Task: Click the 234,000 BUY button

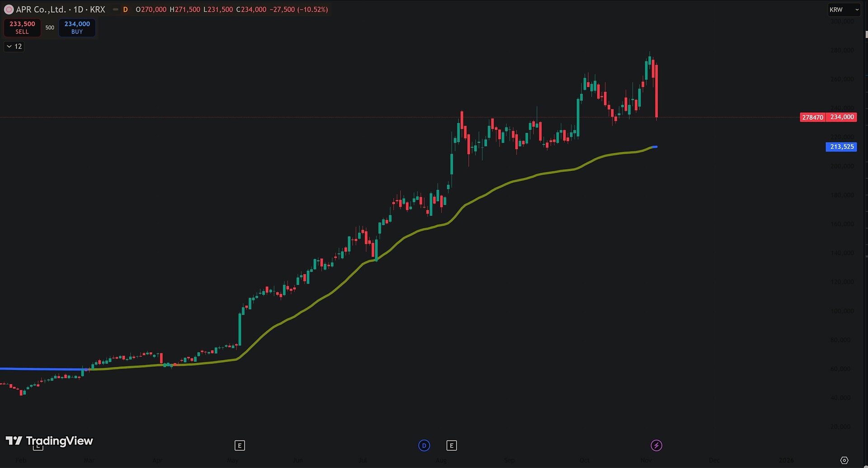Action: tap(77, 28)
